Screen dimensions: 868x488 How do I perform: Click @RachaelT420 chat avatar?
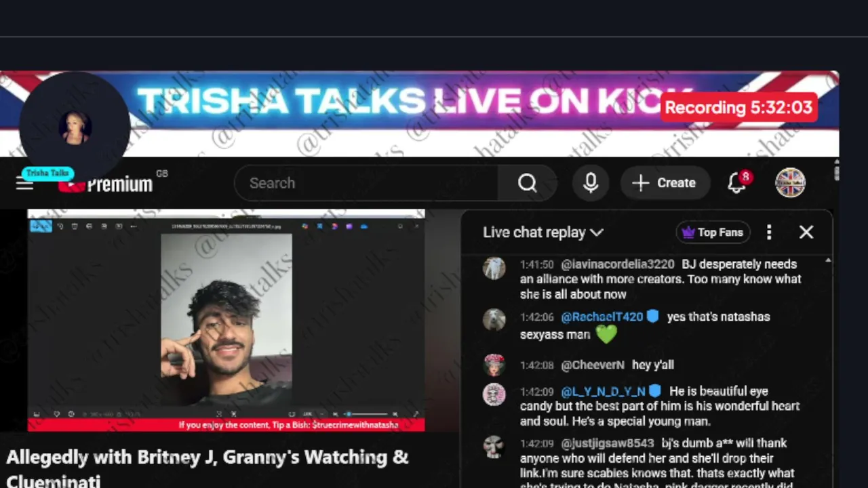tap(494, 321)
